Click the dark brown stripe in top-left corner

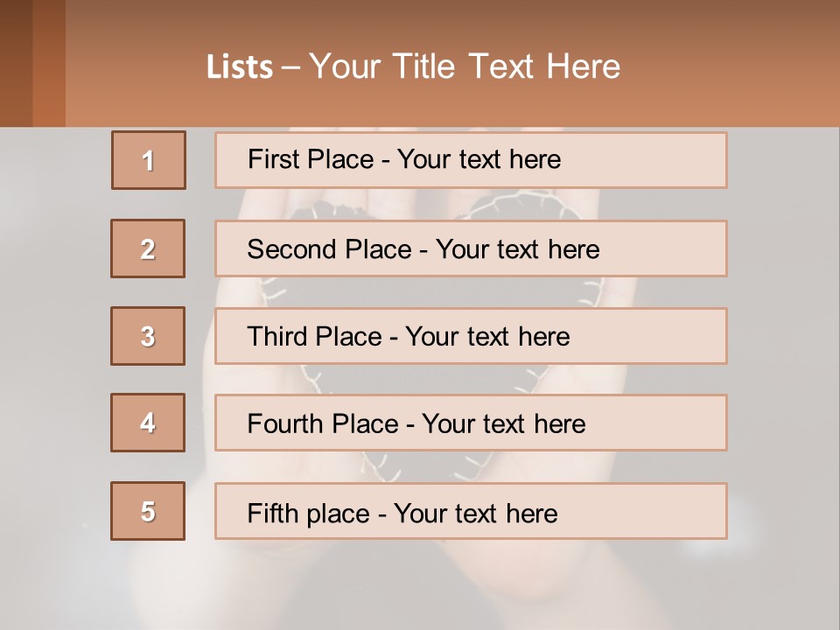click(x=16, y=63)
